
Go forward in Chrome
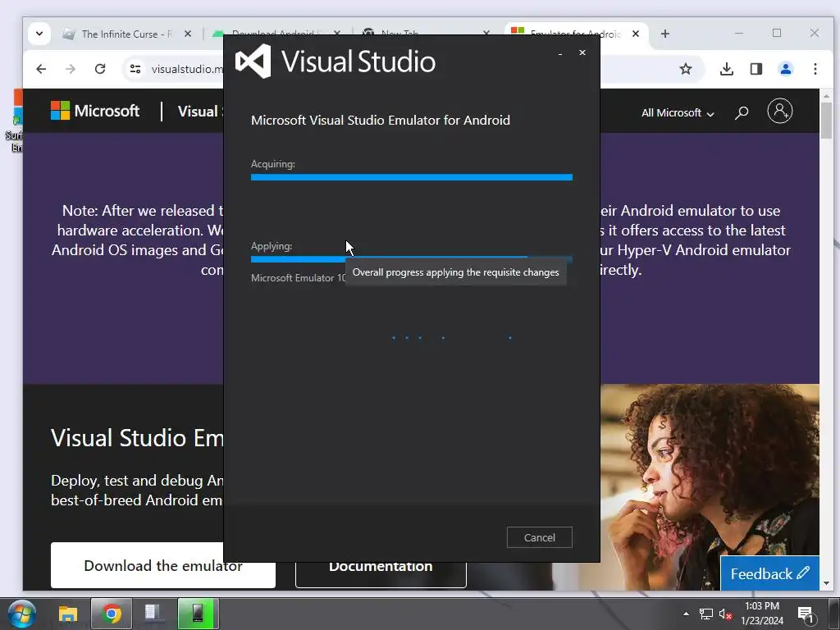click(x=71, y=69)
